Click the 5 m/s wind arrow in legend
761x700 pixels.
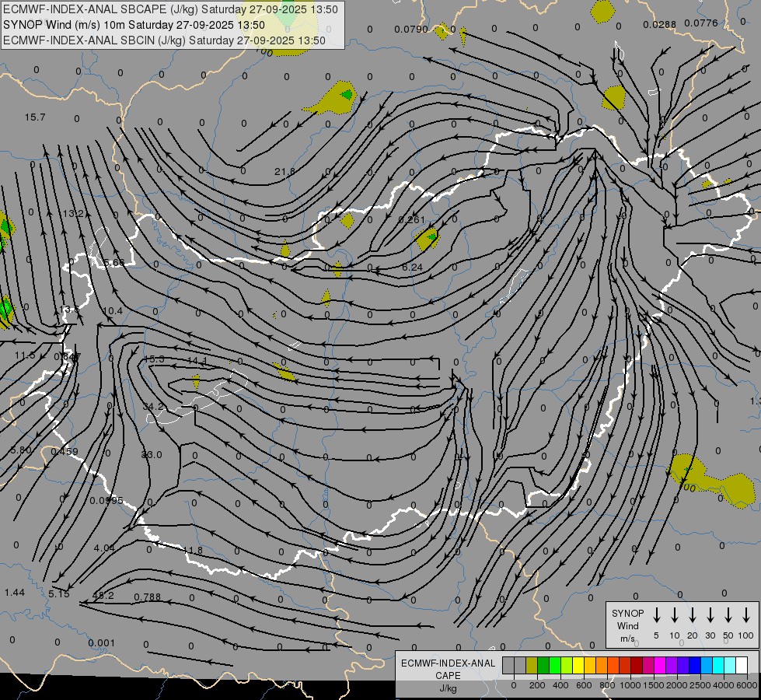point(656,615)
